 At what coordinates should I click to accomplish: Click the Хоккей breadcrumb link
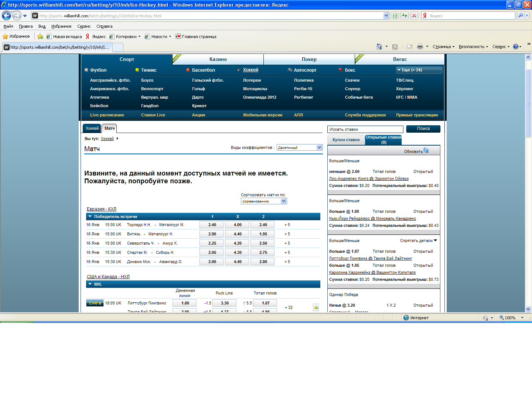click(107, 139)
